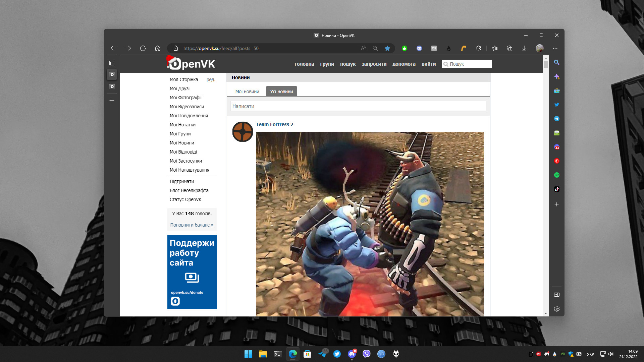Click the browser Downloads icon
Screen dimensions: 644x362
coord(524,48)
